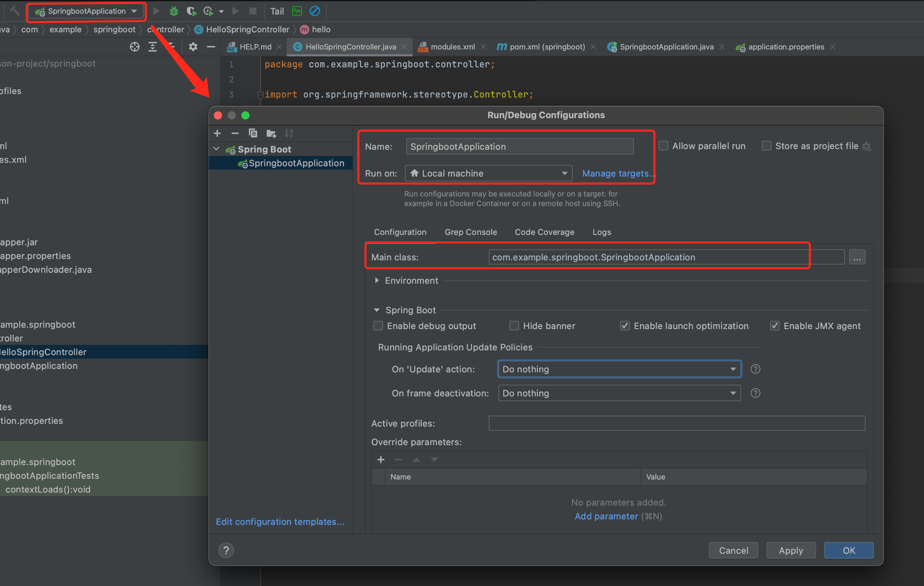The width and height of the screenshot is (924, 586).
Task: Click the help question mark button
Action: pyautogui.click(x=226, y=551)
